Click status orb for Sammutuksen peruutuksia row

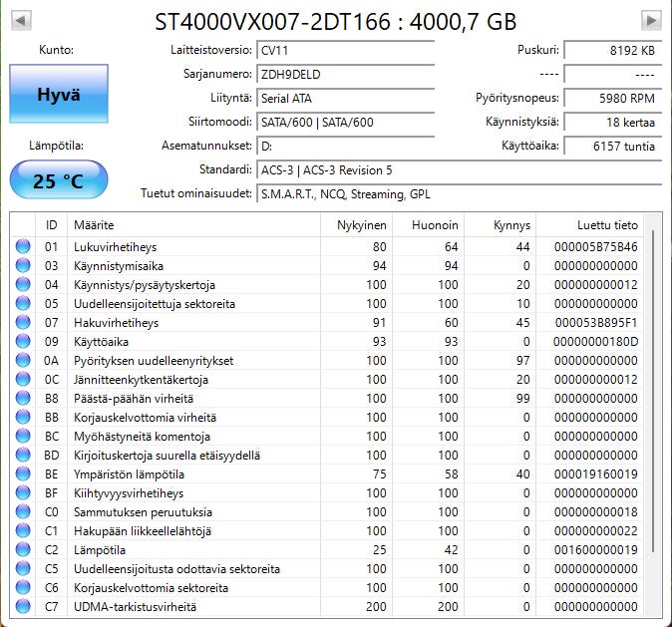(23, 511)
